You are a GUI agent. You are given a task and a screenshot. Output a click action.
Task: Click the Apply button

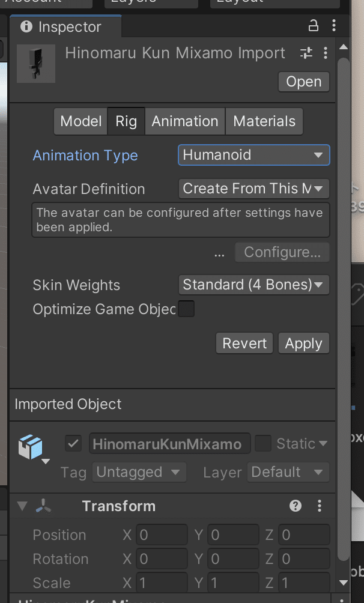point(303,343)
